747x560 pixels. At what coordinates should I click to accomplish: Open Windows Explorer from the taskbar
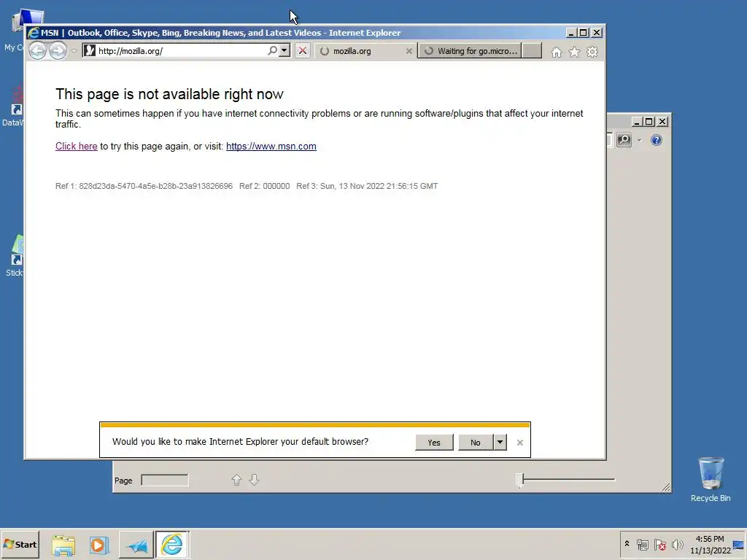click(x=63, y=545)
